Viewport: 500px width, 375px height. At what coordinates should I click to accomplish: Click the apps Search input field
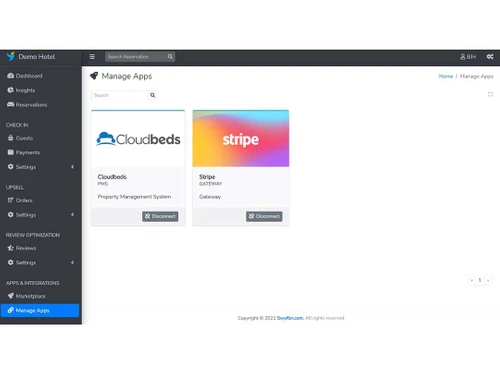[120, 95]
